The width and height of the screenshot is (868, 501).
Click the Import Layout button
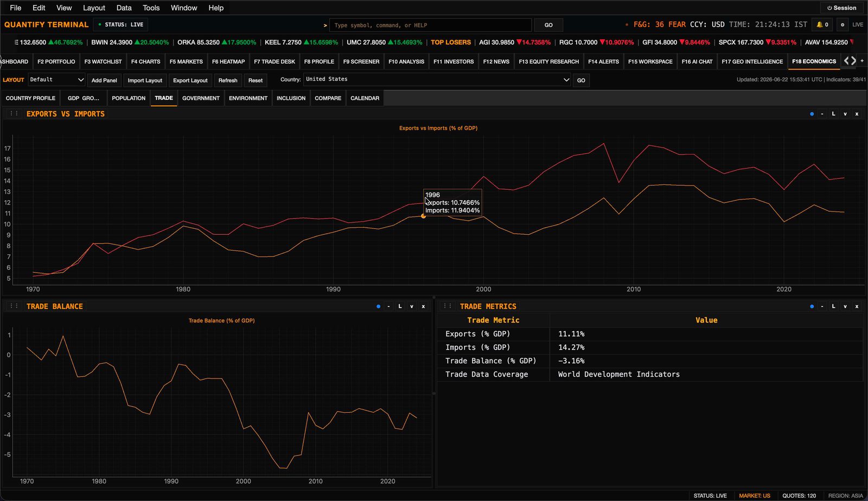tap(145, 80)
